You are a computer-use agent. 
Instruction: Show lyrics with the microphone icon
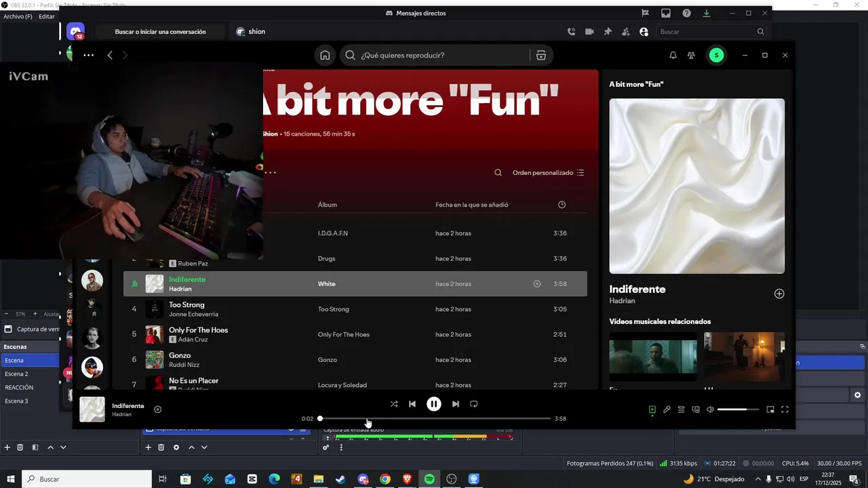(x=667, y=409)
